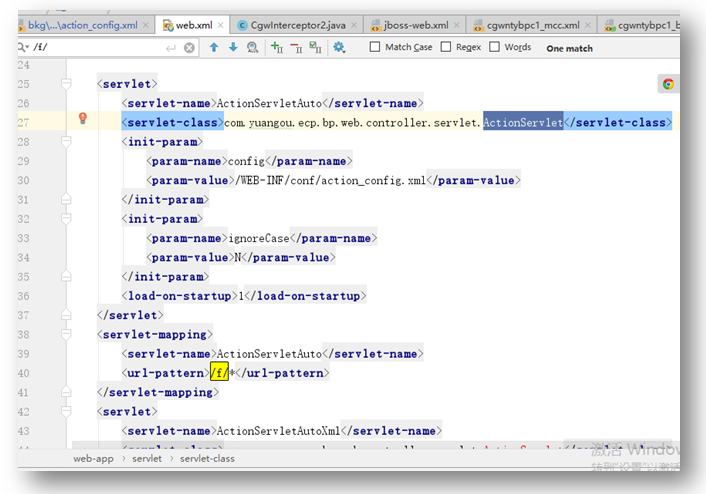Close the cgwntybpc1_mcc.xml tab
The height and width of the screenshot is (494, 706).
588,25
